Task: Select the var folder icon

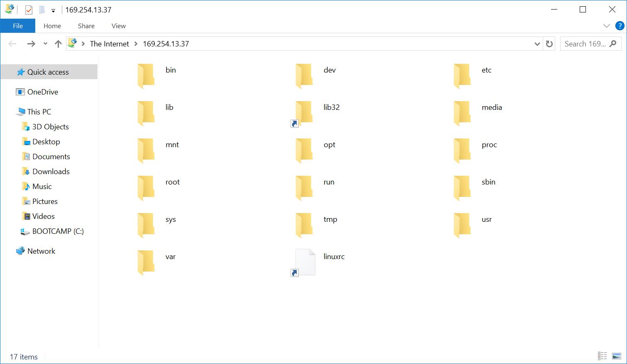Action: [x=146, y=262]
